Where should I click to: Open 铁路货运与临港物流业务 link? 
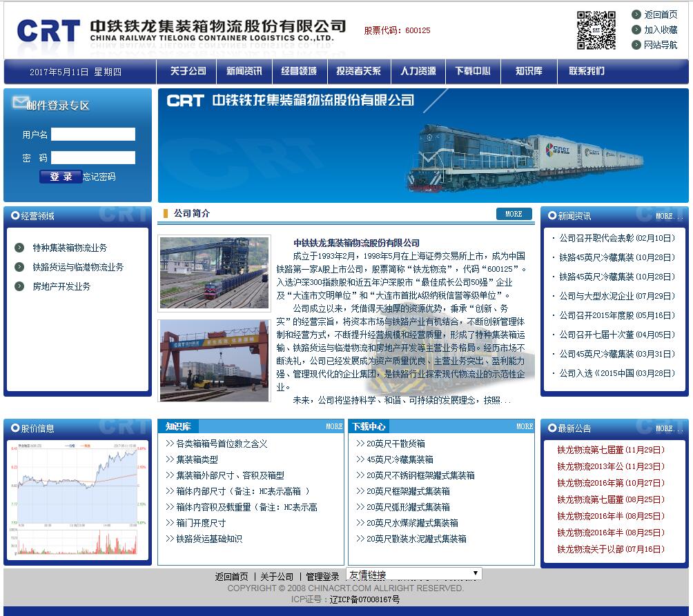[x=78, y=267]
